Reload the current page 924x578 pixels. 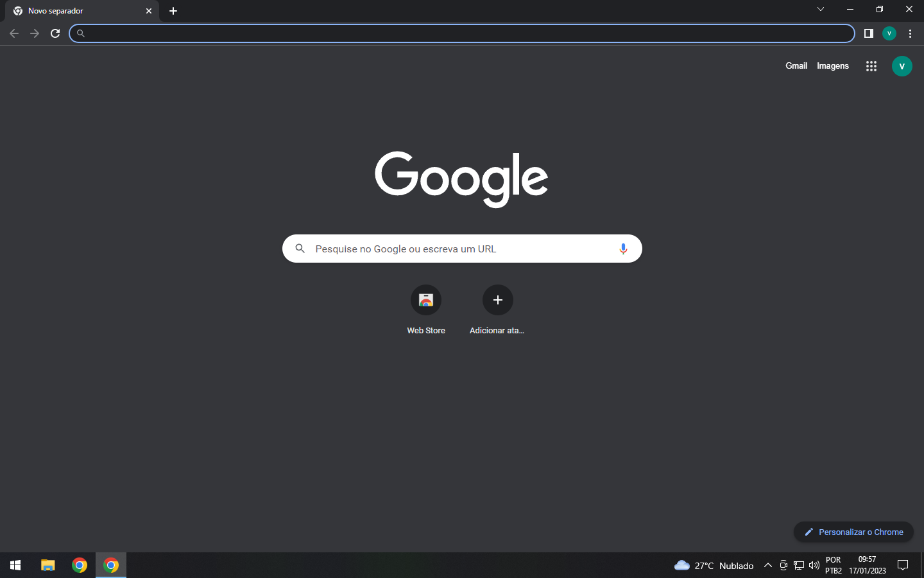55,33
